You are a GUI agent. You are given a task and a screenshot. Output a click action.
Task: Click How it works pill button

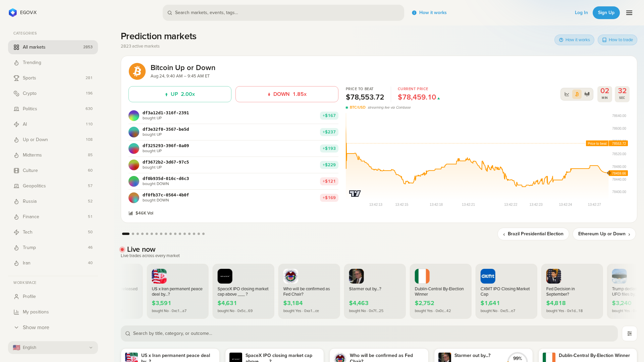point(574,40)
